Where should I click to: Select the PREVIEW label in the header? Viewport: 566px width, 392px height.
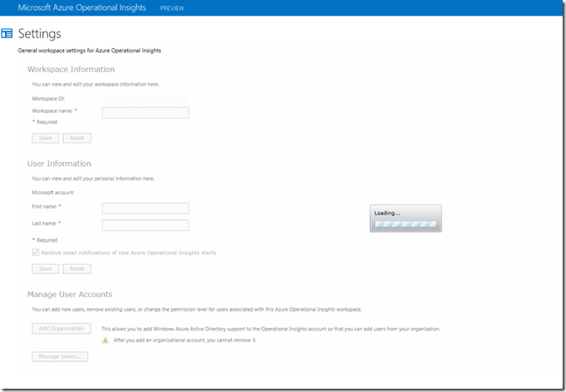pos(172,8)
